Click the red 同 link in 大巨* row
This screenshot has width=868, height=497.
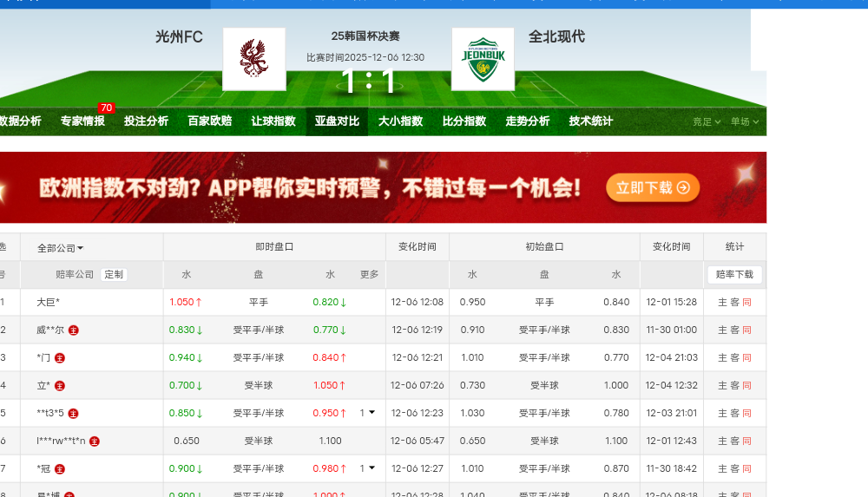click(746, 303)
